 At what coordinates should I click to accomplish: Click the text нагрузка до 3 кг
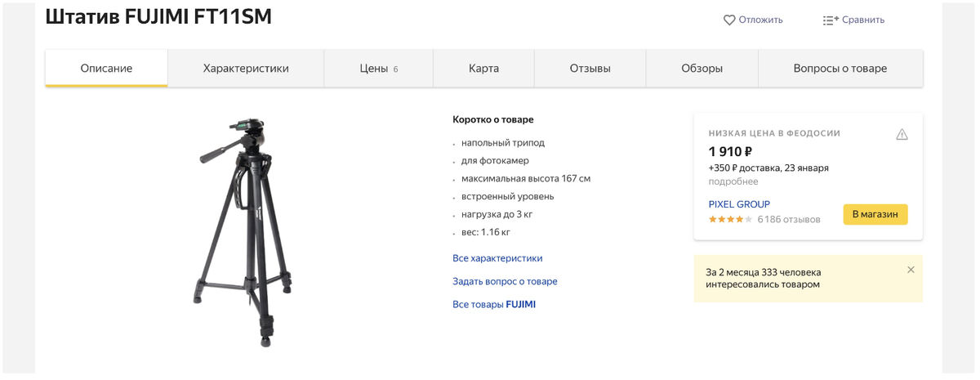tap(497, 214)
